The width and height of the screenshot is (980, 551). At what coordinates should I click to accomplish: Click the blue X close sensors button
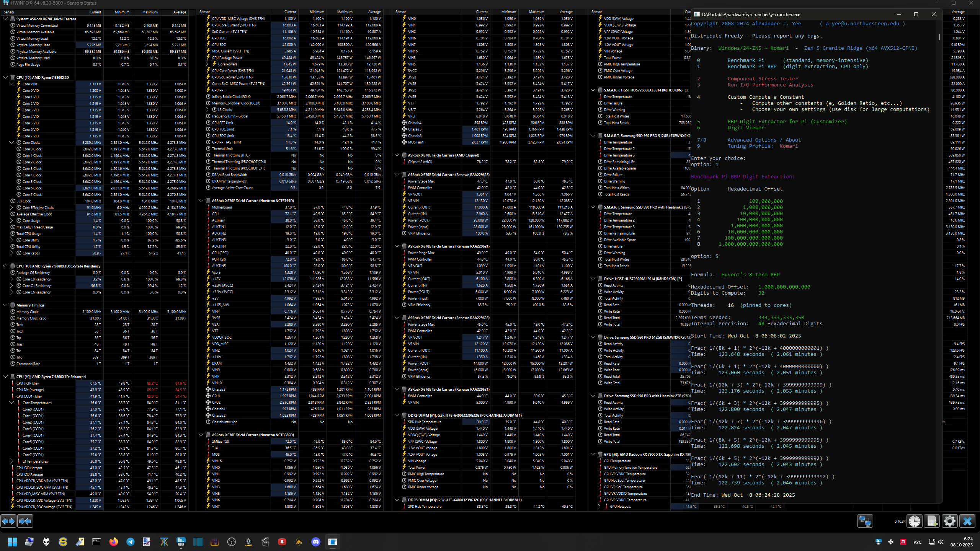click(967, 521)
